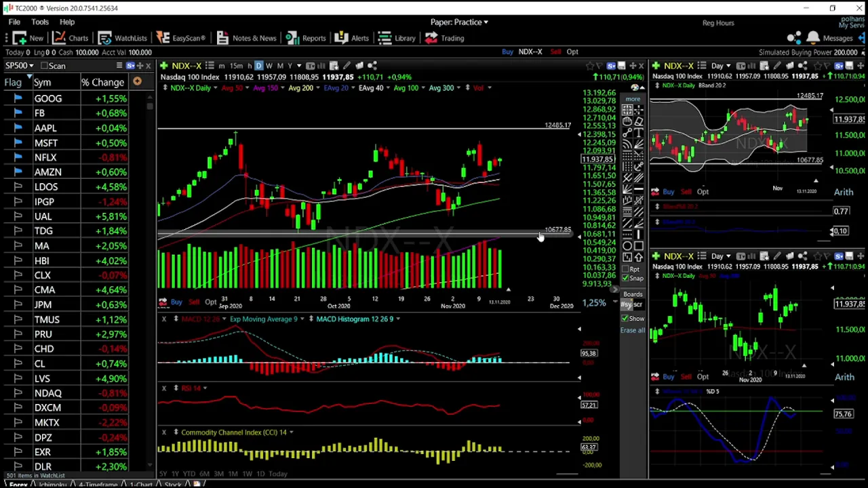Select the anchor tool in drawing palette
This screenshot has height=488, width=868.
coord(639,166)
